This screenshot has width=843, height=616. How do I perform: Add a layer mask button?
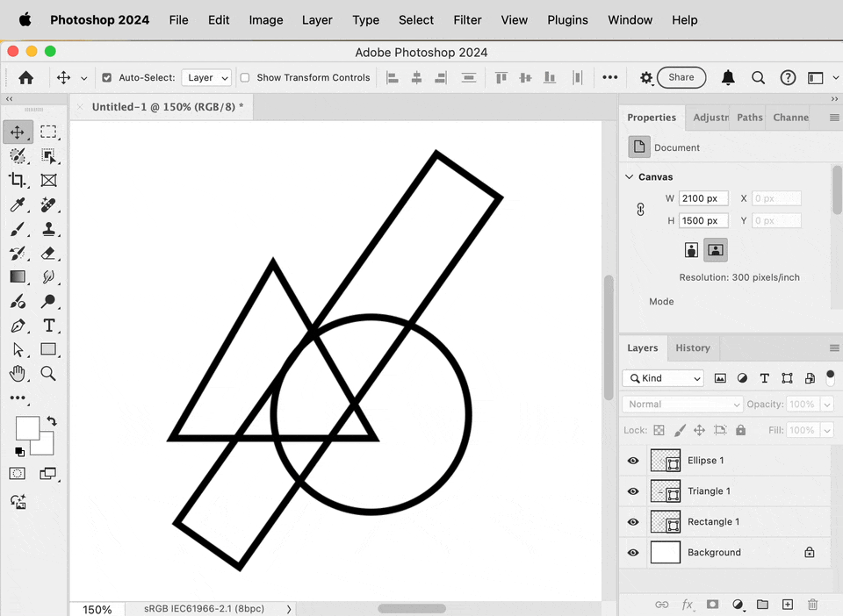(x=712, y=605)
